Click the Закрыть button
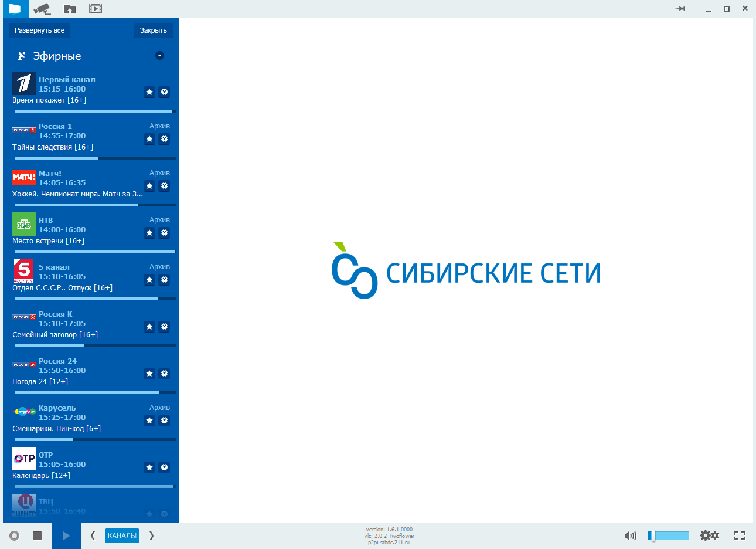Viewport: 756px width, 549px height. coord(154,30)
